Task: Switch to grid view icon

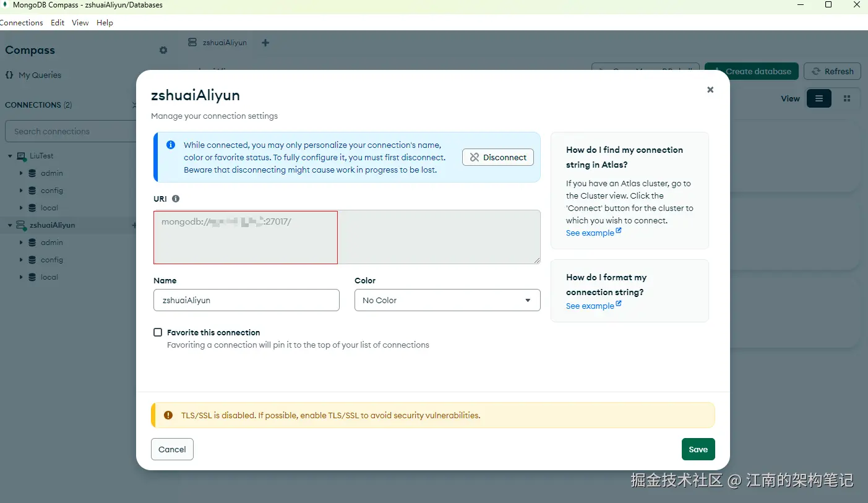Action: [x=847, y=98]
